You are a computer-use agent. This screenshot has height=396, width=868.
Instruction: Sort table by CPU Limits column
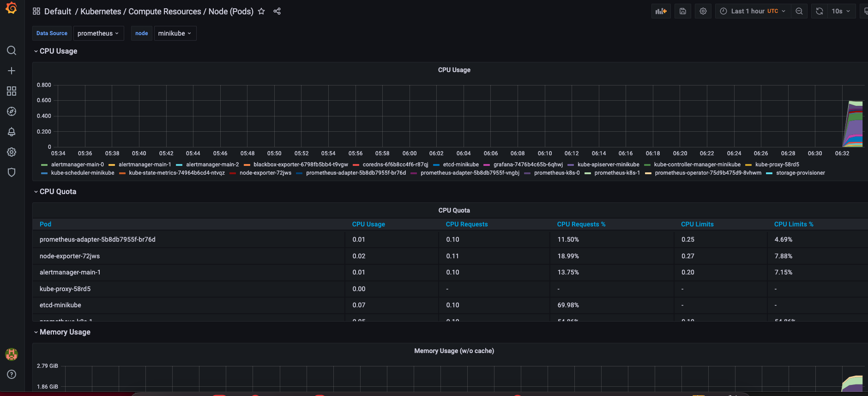697,224
